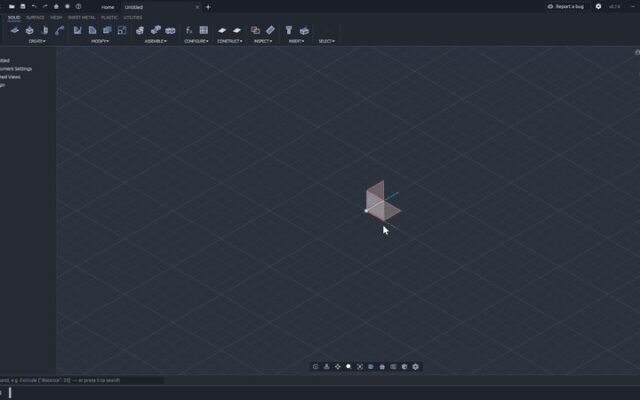Expand the ASSEMBLE dropdown menu
The width and height of the screenshot is (640, 400).
pyautogui.click(x=156, y=41)
